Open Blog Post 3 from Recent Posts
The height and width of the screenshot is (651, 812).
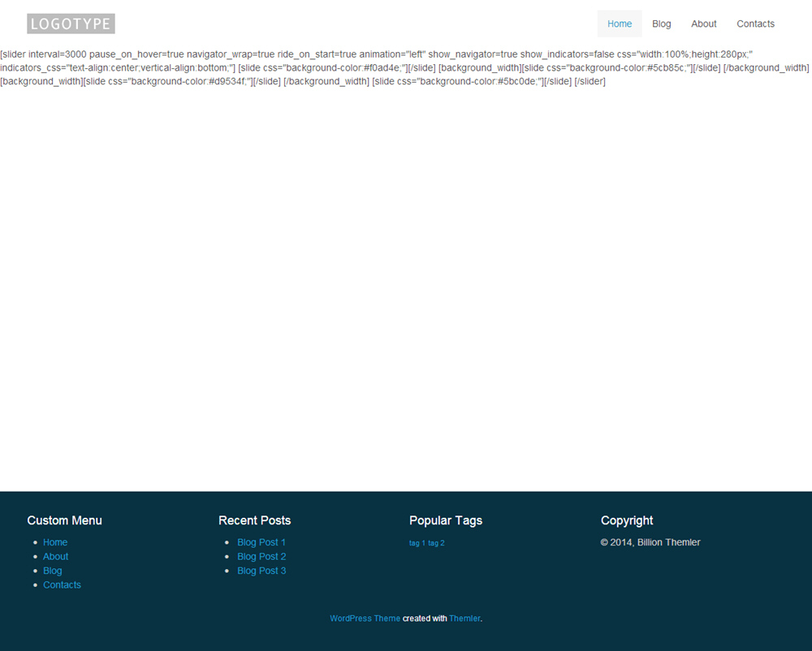(x=261, y=571)
